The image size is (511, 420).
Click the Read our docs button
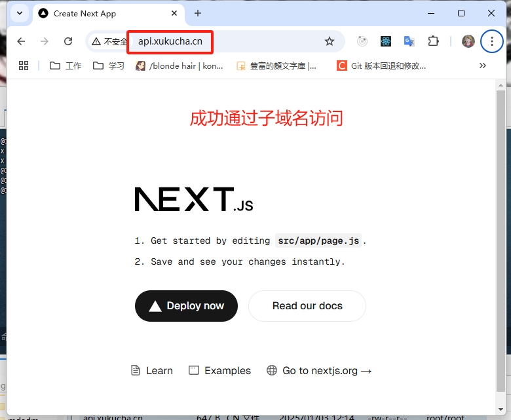(x=307, y=306)
